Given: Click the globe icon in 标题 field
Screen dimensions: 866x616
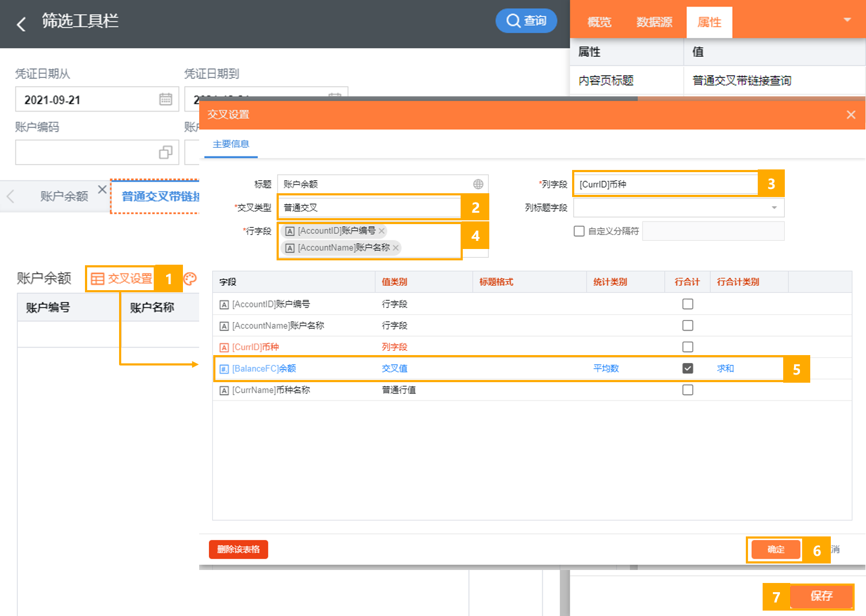Looking at the screenshot, I should coord(478,184).
